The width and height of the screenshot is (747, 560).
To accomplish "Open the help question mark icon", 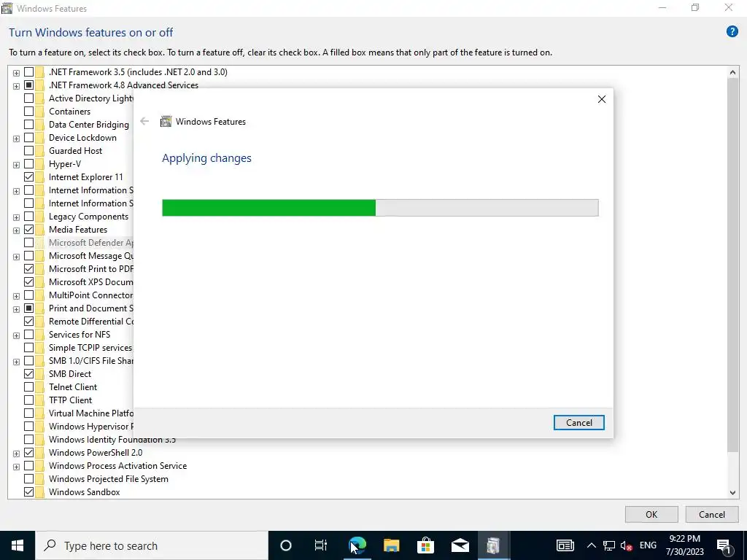I will (x=732, y=32).
